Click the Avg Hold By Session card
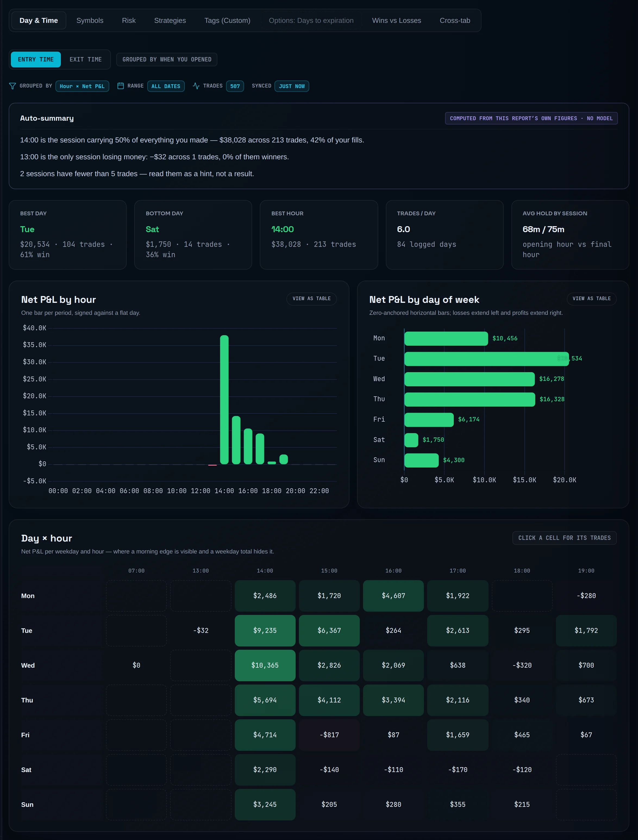Viewport: 638px width, 840px height. point(570,235)
